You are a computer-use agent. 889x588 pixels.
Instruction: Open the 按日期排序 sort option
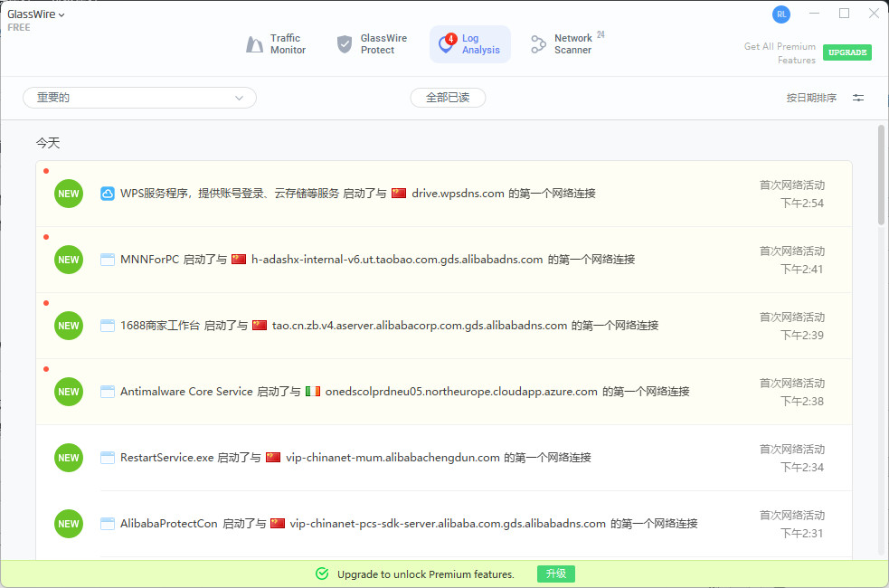tap(811, 98)
